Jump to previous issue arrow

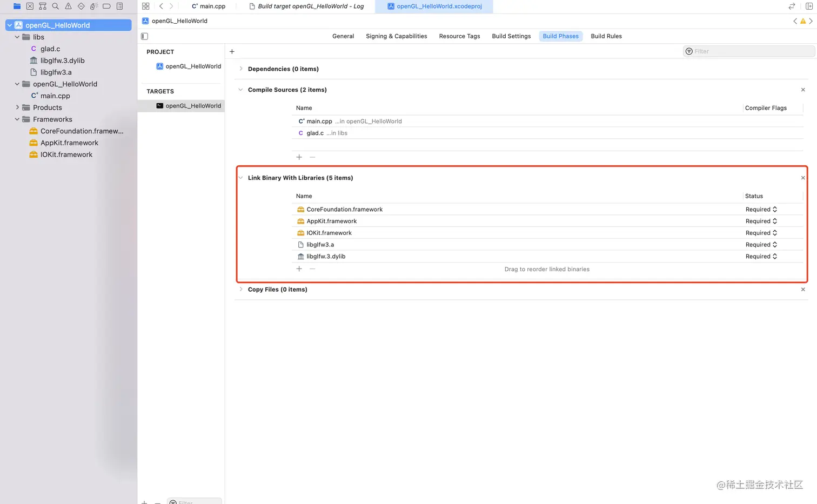(x=795, y=21)
